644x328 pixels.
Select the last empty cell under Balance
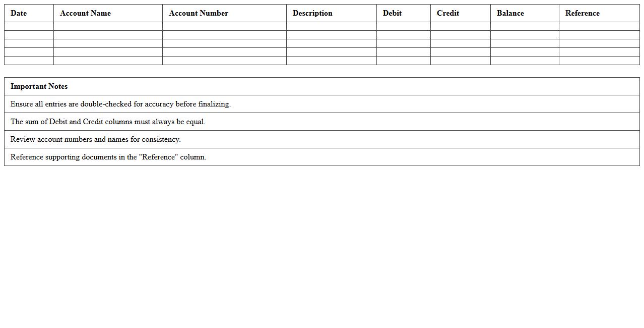[x=524, y=61]
